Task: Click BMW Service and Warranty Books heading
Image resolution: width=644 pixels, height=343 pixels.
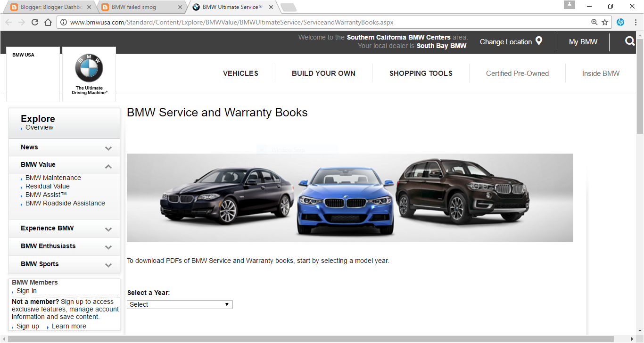Action: point(217,113)
